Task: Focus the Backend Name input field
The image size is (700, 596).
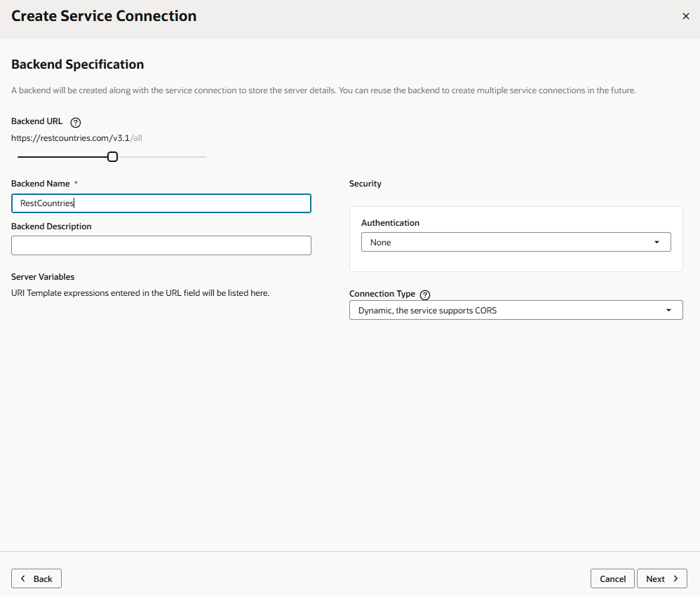Action: [161, 203]
